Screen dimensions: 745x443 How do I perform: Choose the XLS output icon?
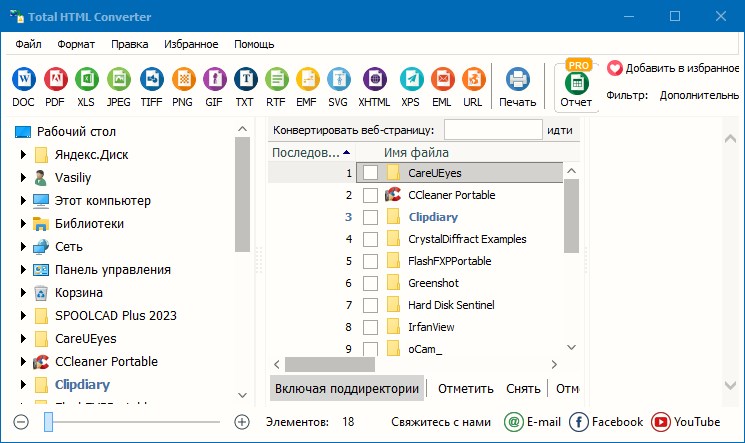point(87,79)
